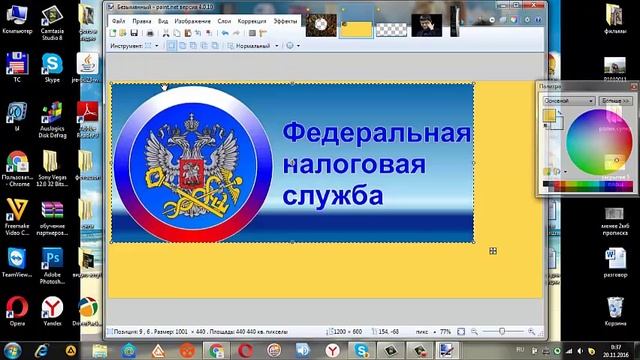The image size is (640, 360).
Task: Open the Файл menu
Action: click(x=118, y=21)
